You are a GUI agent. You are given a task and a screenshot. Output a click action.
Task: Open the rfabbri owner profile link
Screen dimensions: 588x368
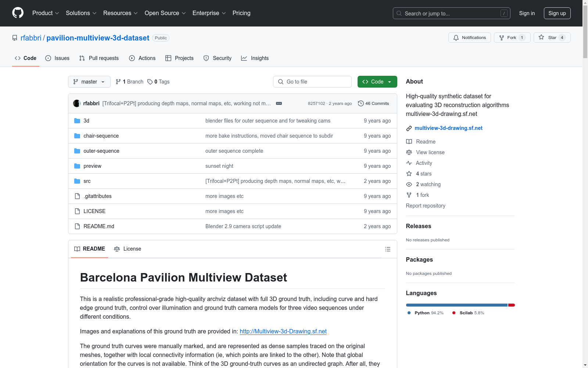point(31,38)
